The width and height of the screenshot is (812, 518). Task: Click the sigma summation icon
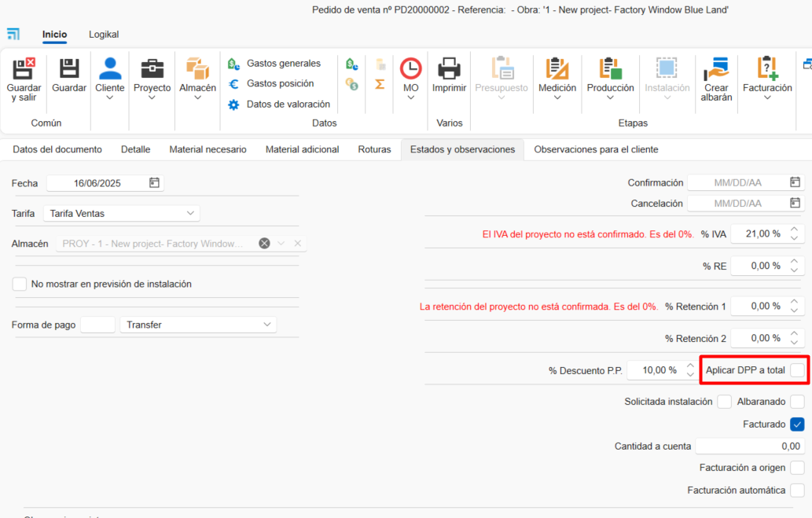(x=380, y=84)
